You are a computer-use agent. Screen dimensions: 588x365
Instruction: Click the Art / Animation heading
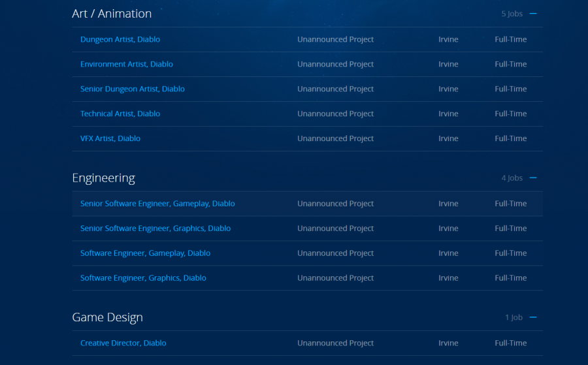[112, 14]
